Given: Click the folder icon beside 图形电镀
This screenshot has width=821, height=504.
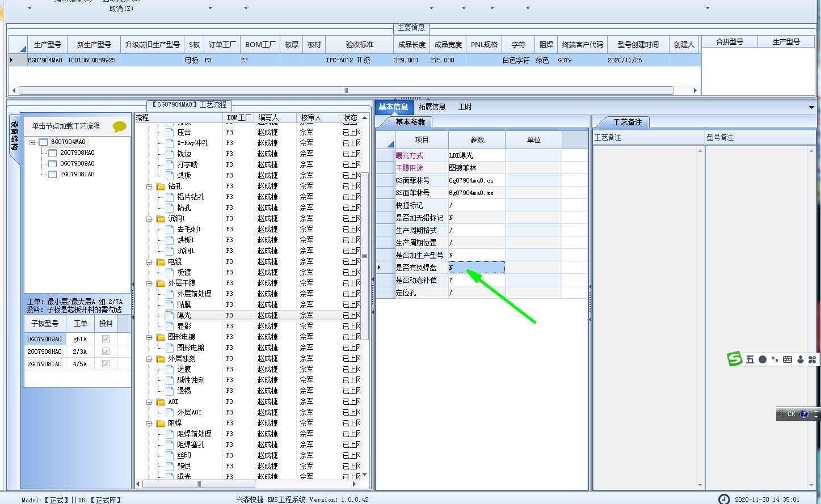Looking at the screenshot, I should tap(161, 337).
